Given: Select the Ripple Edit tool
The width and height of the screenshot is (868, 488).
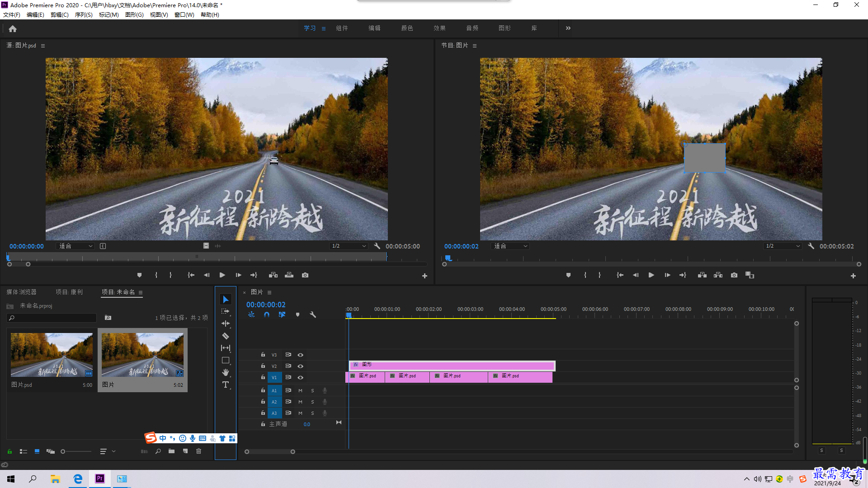Looking at the screenshot, I should pyautogui.click(x=226, y=324).
